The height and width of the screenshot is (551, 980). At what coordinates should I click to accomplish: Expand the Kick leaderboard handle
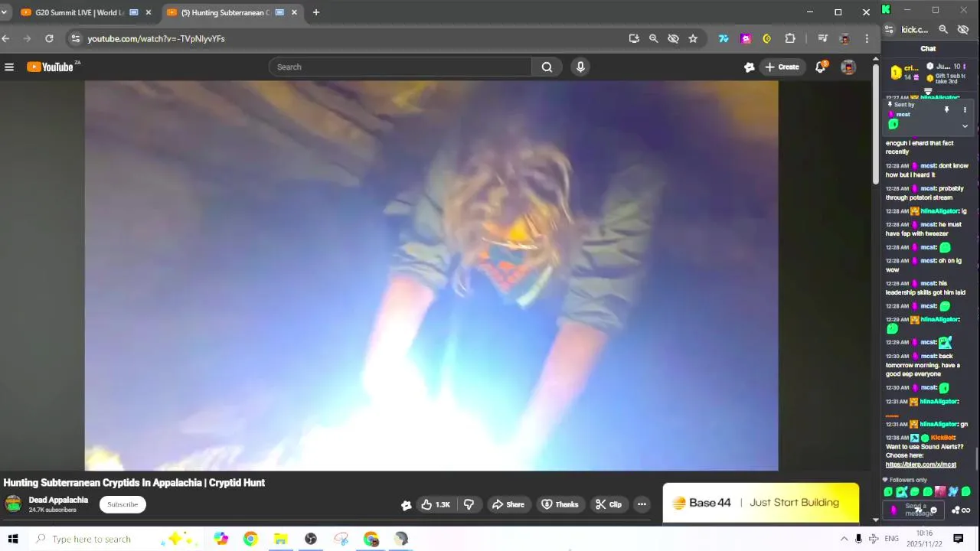click(928, 91)
